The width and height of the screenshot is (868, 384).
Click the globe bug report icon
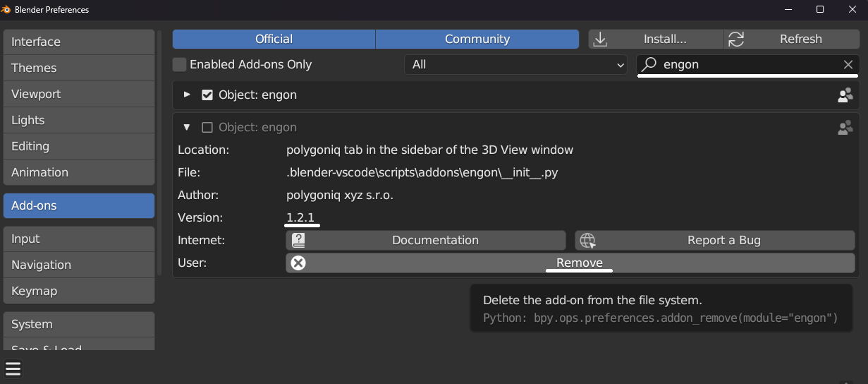pyautogui.click(x=587, y=240)
